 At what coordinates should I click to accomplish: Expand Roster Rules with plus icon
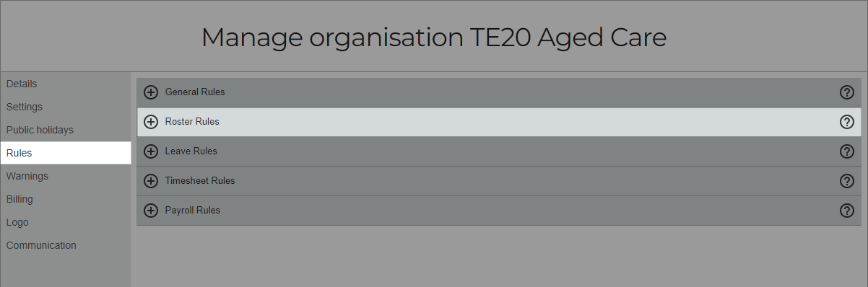point(151,122)
